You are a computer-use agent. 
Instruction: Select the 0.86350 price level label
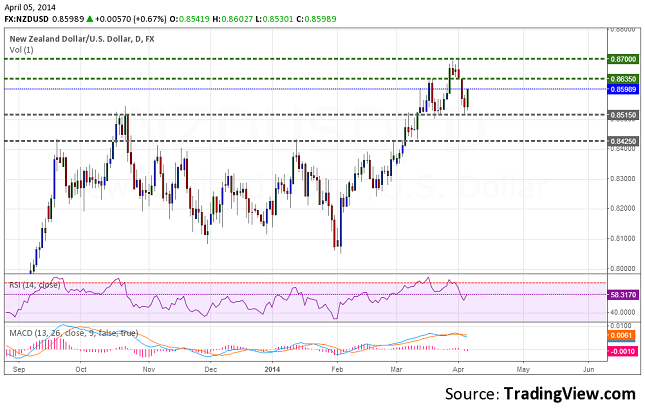pyautogui.click(x=623, y=79)
